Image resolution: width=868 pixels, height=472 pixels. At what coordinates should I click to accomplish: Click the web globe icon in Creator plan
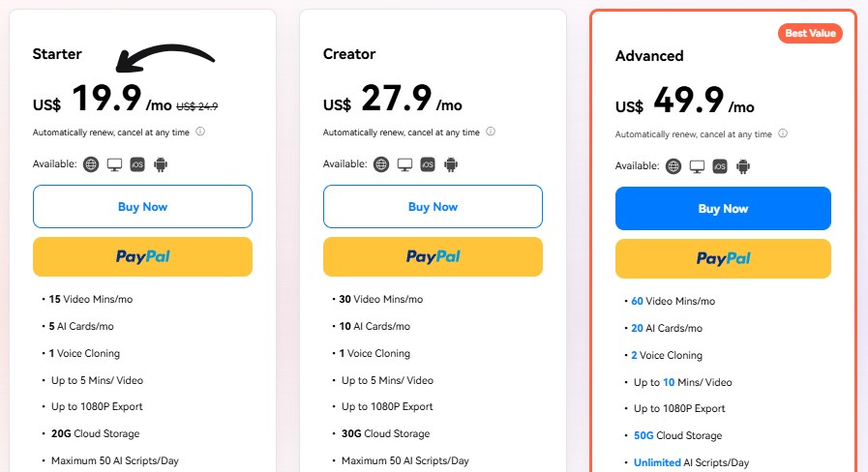(381, 164)
